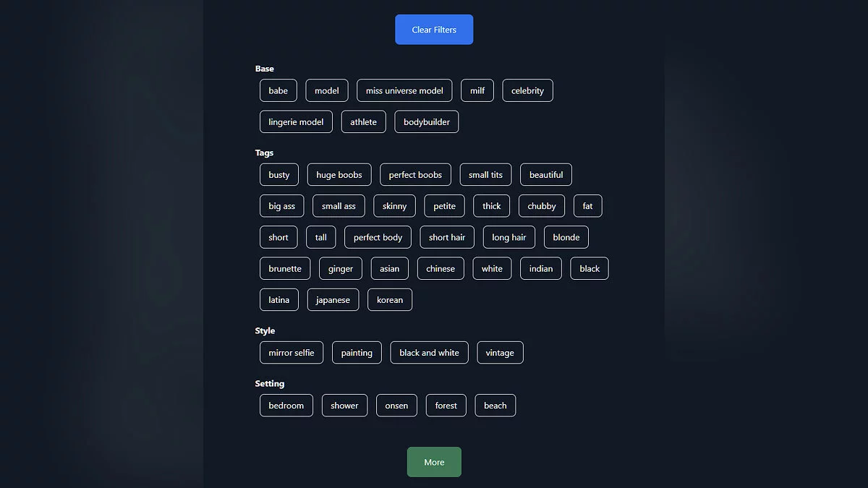Toggle the short hair tag
Image resolution: width=868 pixels, height=488 pixels.
click(447, 237)
